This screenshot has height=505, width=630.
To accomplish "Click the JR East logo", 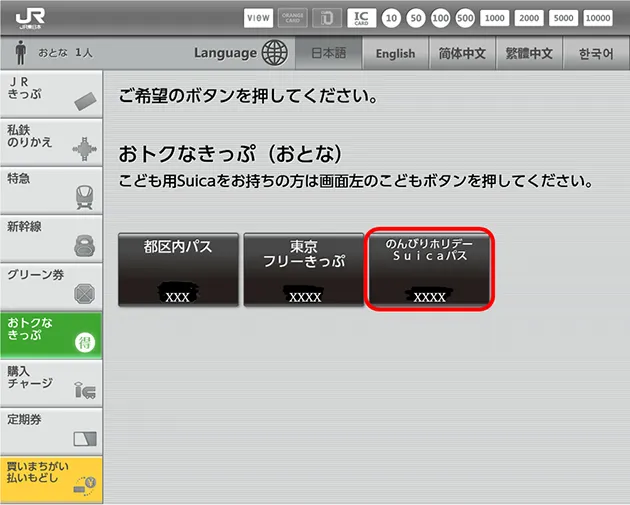I will (x=30, y=18).
